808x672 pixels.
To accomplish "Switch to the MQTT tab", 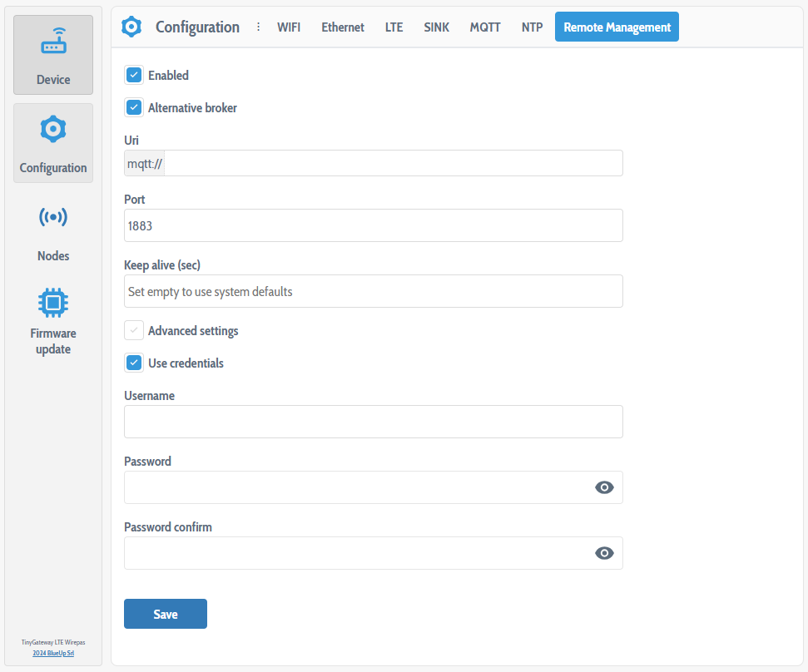I will point(485,27).
